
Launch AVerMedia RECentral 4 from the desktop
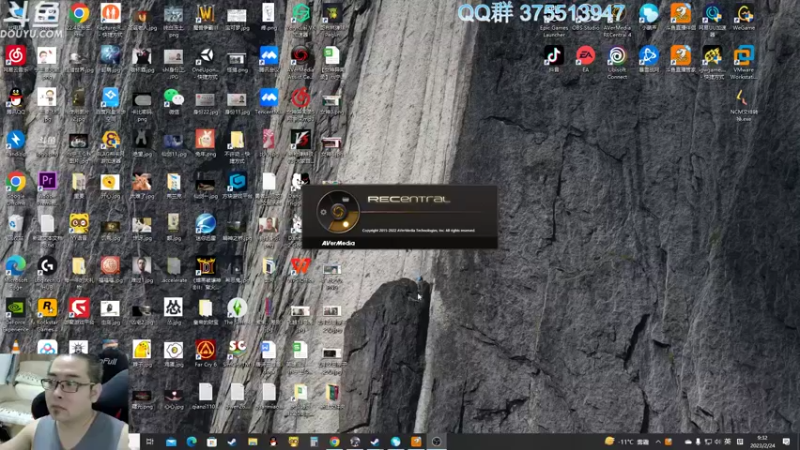coord(617,19)
